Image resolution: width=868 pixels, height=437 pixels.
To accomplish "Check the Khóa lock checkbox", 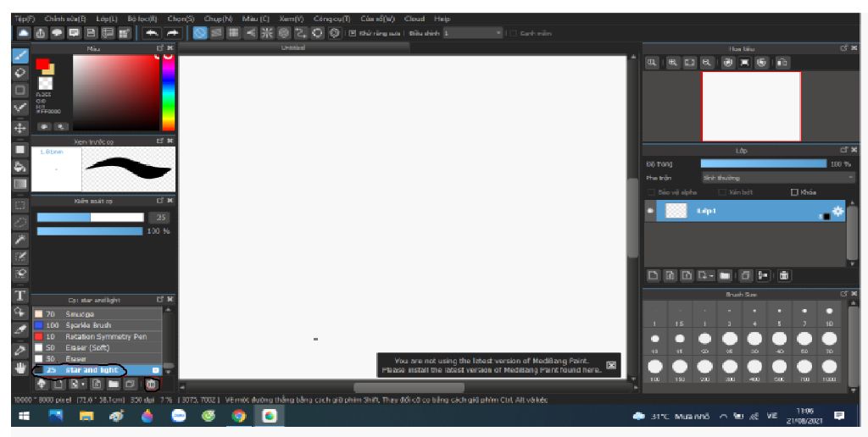I will (794, 192).
